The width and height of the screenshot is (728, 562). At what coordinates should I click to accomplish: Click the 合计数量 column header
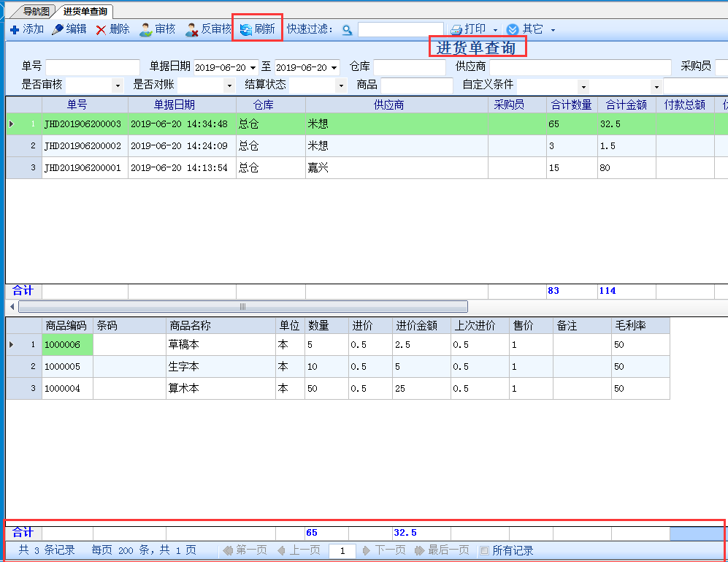[x=572, y=105]
